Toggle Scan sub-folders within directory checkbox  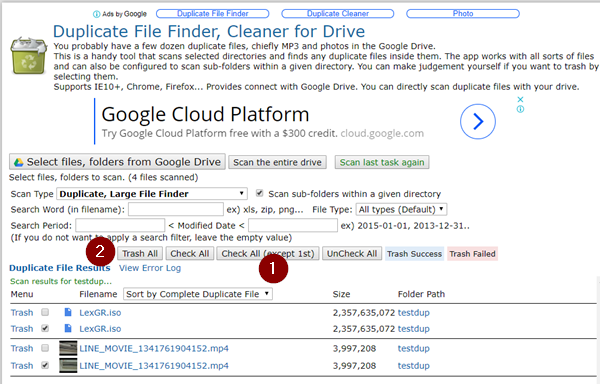(x=259, y=193)
